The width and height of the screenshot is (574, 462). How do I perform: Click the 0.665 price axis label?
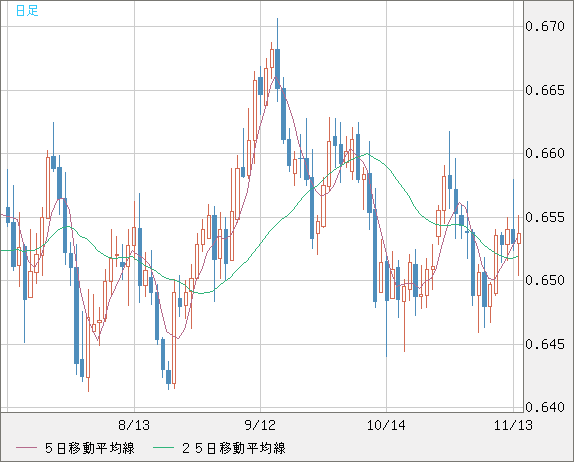coord(545,90)
